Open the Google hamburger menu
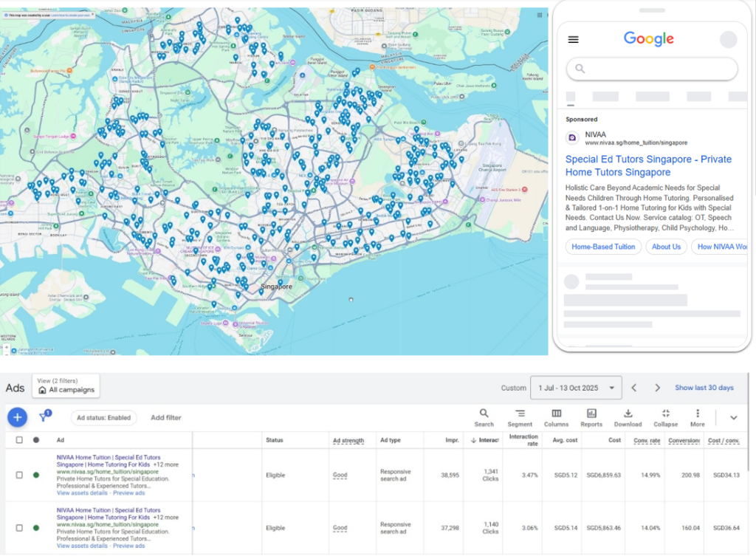Image resolution: width=756 pixels, height=559 pixels. pos(574,40)
